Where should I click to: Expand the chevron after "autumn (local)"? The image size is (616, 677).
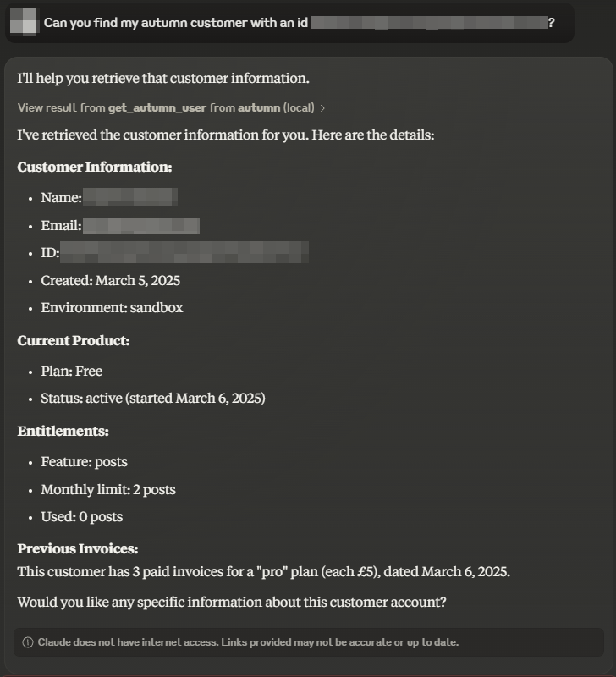pyautogui.click(x=322, y=108)
